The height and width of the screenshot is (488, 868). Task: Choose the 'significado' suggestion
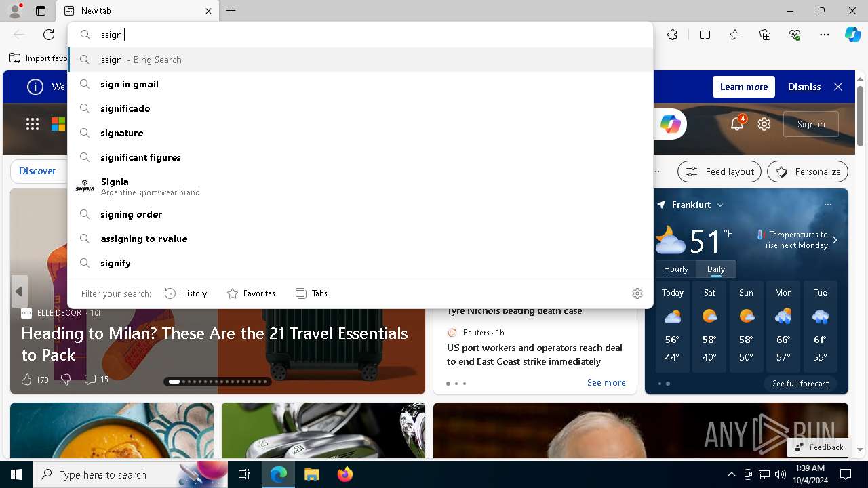[361, 108]
